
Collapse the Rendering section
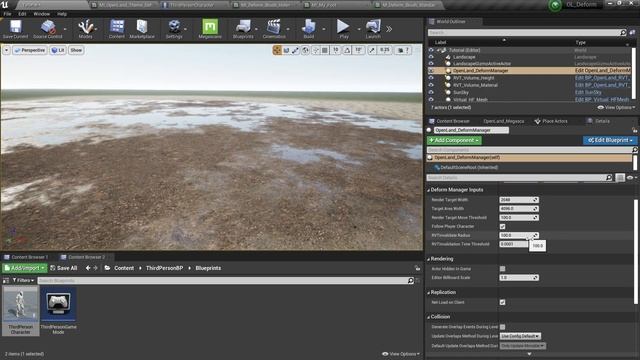point(429,259)
